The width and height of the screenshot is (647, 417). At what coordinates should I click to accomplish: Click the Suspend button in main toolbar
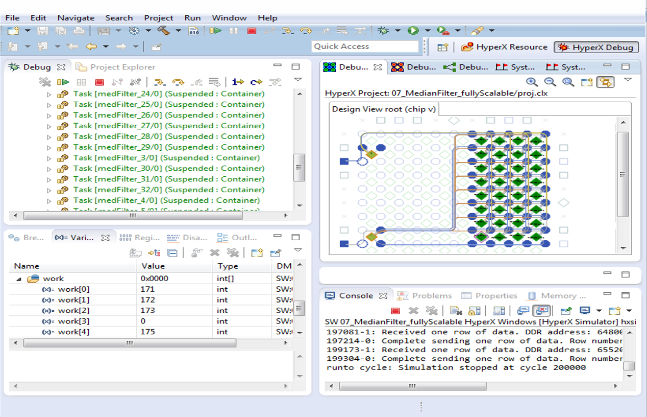click(234, 31)
